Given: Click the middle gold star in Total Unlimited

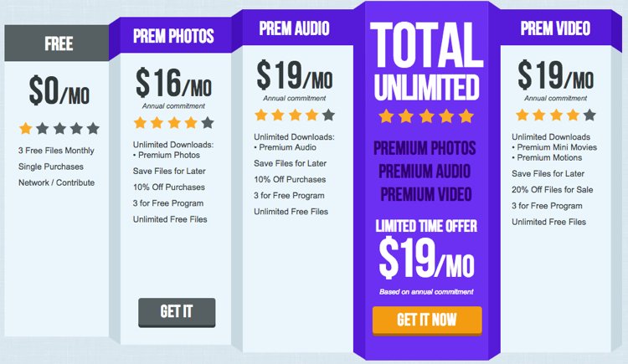Looking at the screenshot, I should tap(426, 116).
